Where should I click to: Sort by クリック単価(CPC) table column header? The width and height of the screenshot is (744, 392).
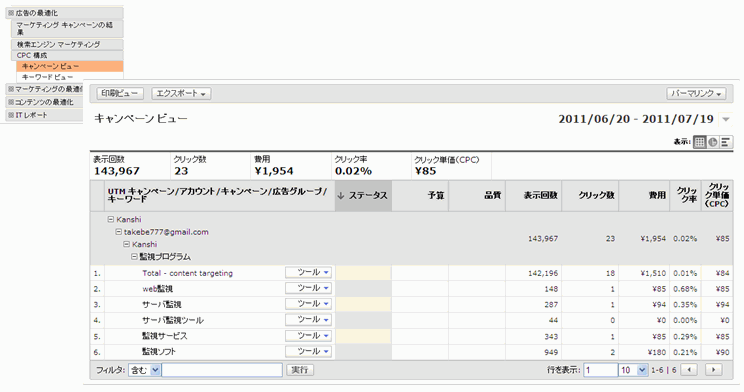pyautogui.click(x=717, y=196)
